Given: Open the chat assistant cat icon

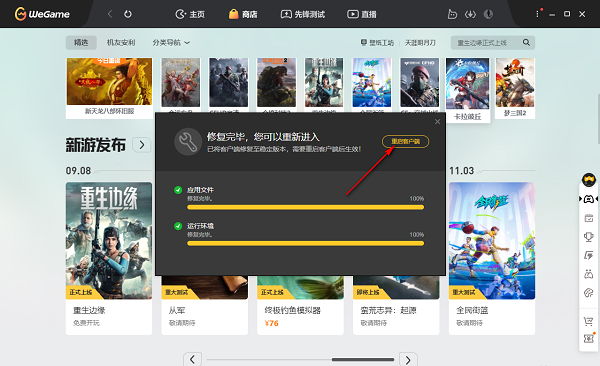Looking at the screenshot, I should point(452,14).
